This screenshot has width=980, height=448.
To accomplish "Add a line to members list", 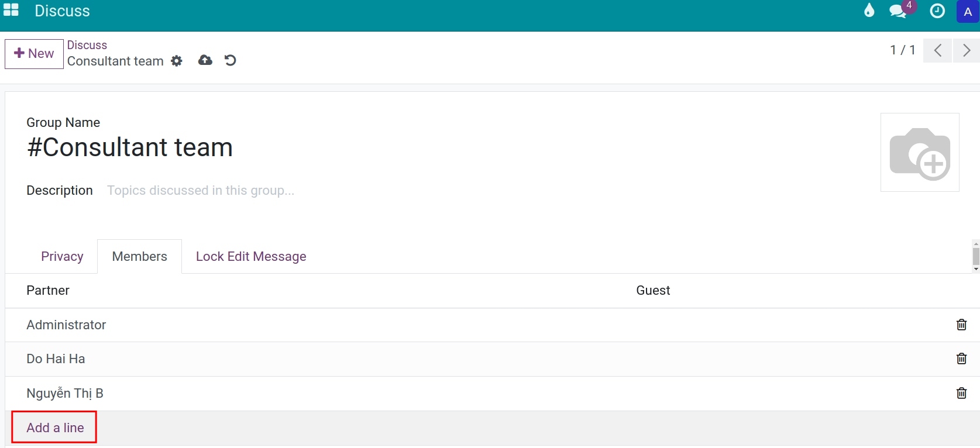I will pos(55,428).
